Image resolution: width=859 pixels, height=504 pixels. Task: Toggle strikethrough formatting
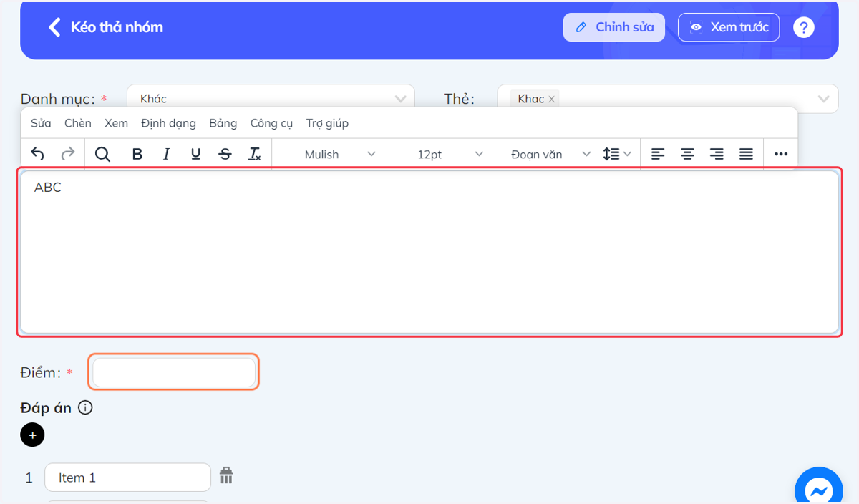coord(225,154)
